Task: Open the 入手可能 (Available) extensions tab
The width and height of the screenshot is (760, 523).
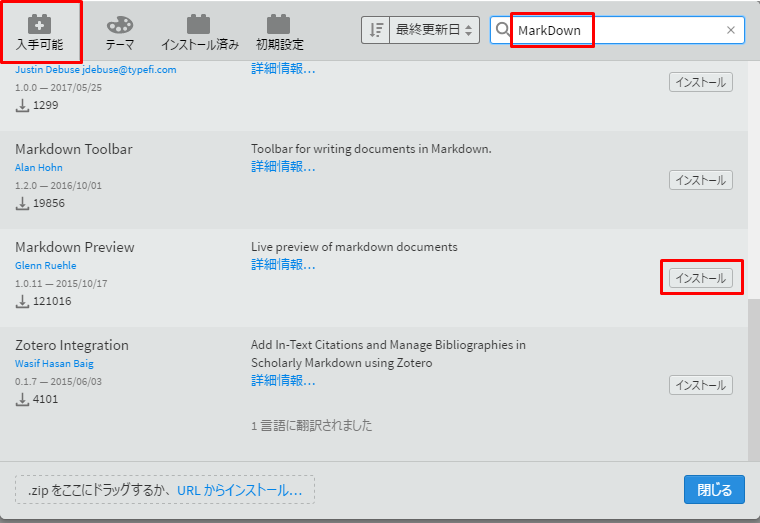Action: coord(39,32)
